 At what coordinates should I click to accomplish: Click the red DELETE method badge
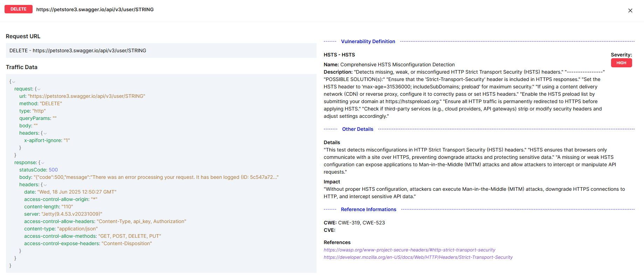tap(19, 9)
